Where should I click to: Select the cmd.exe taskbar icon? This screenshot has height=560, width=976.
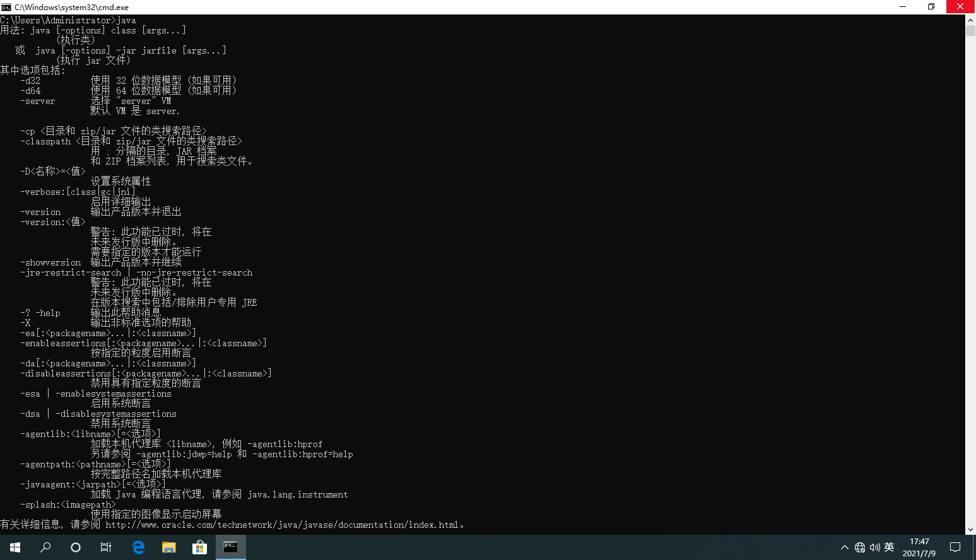(231, 547)
